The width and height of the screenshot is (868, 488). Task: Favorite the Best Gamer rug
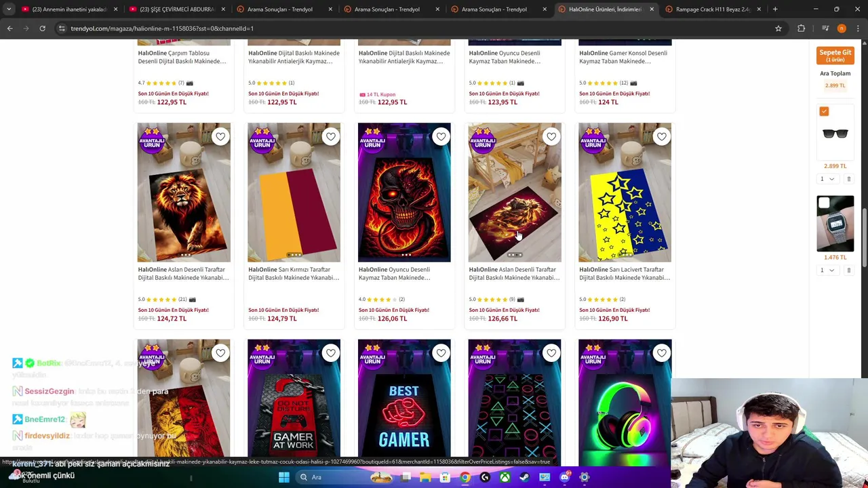pos(441,353)
